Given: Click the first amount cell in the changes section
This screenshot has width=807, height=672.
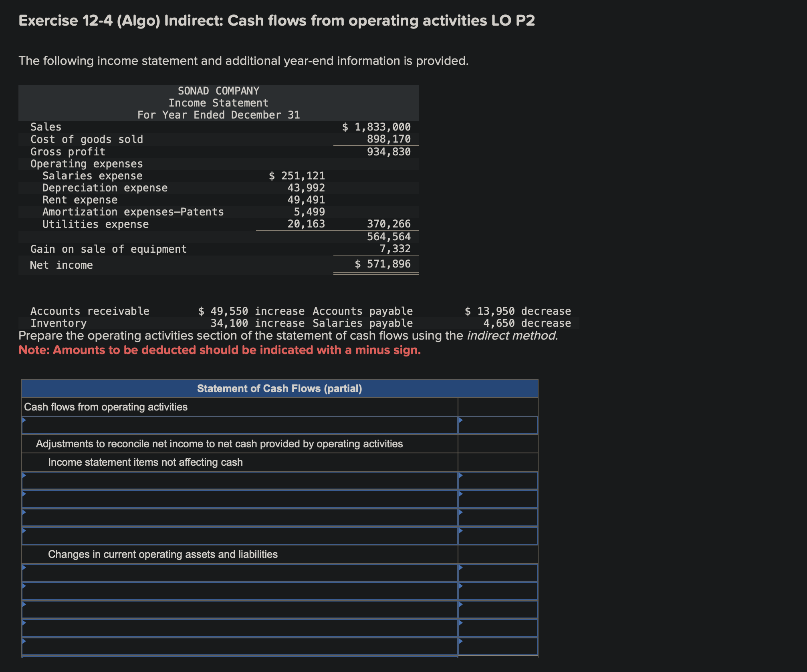Looking at the screenshot, I should 498,573.
